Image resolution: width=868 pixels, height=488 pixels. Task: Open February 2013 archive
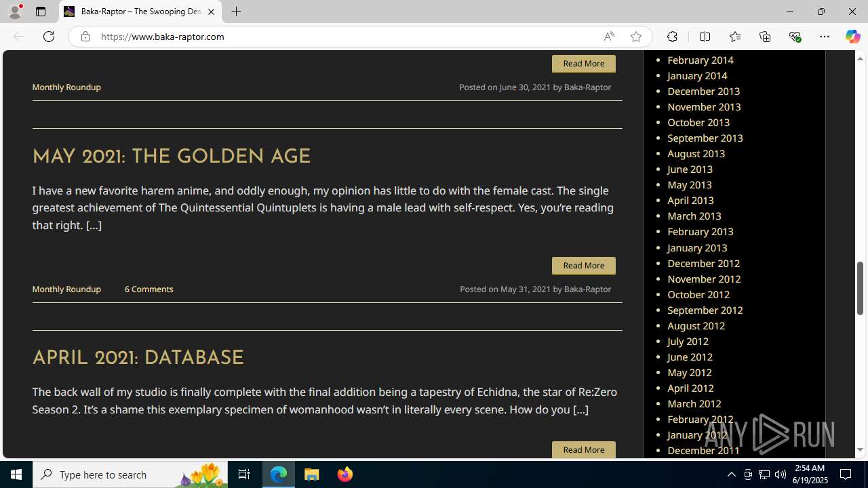click(x=701, y=232)
